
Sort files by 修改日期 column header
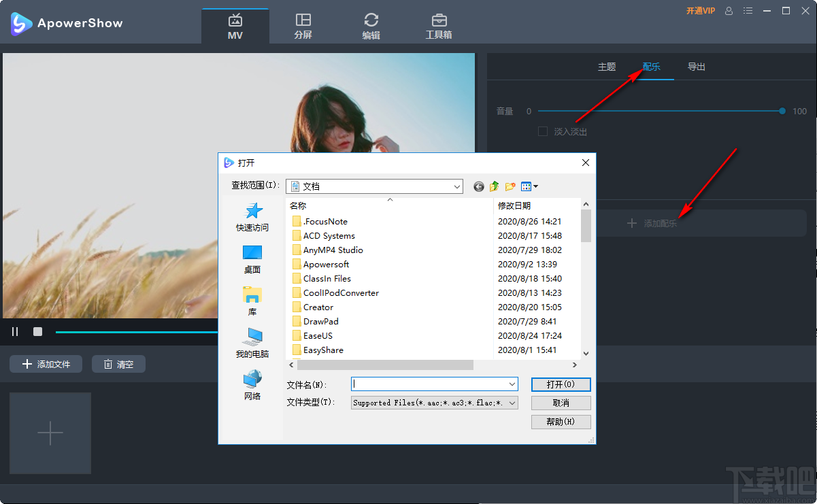514,205
